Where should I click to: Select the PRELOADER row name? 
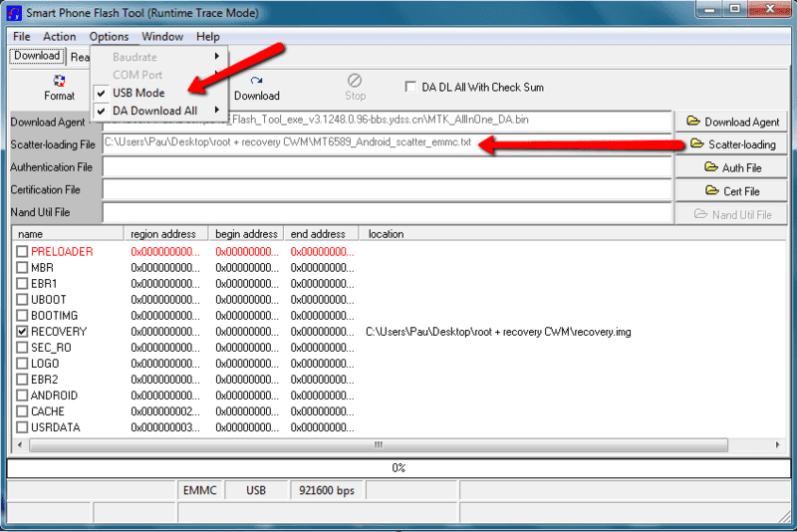coord(62,251)
